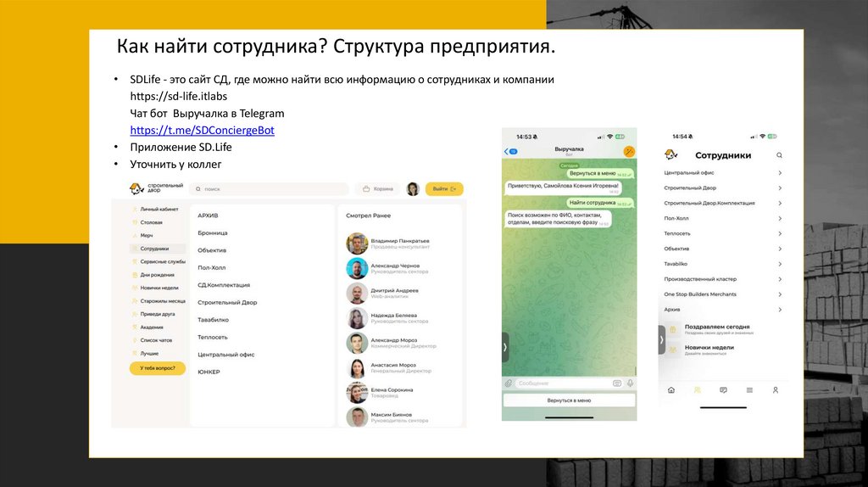Image resolution: width=868 pixels, height=487 pixels.
Task: Click the bot keyboard icon in the message field
Action: (x=617, y=383)
